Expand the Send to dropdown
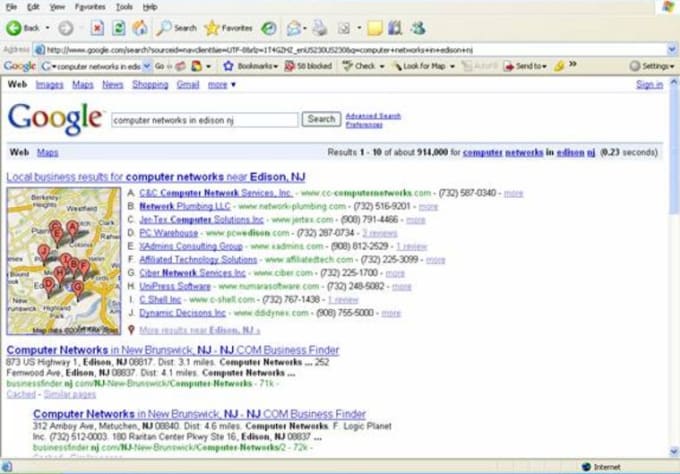This screenshot has width=680, height=474. pos(544,67)
